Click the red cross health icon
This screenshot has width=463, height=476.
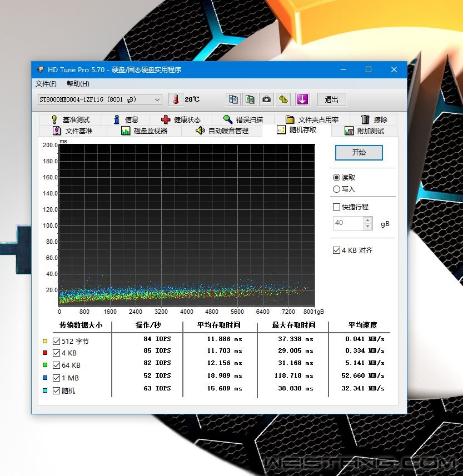pyautogui.click(x=166, y=119)
